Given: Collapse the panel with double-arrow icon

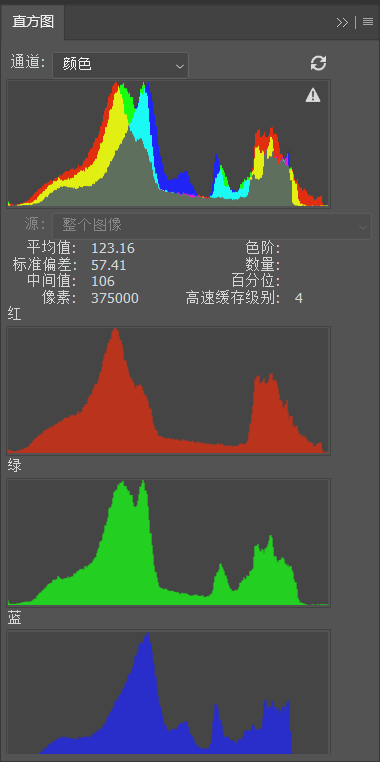Looking at the screenshot, I should click(343, 22).
